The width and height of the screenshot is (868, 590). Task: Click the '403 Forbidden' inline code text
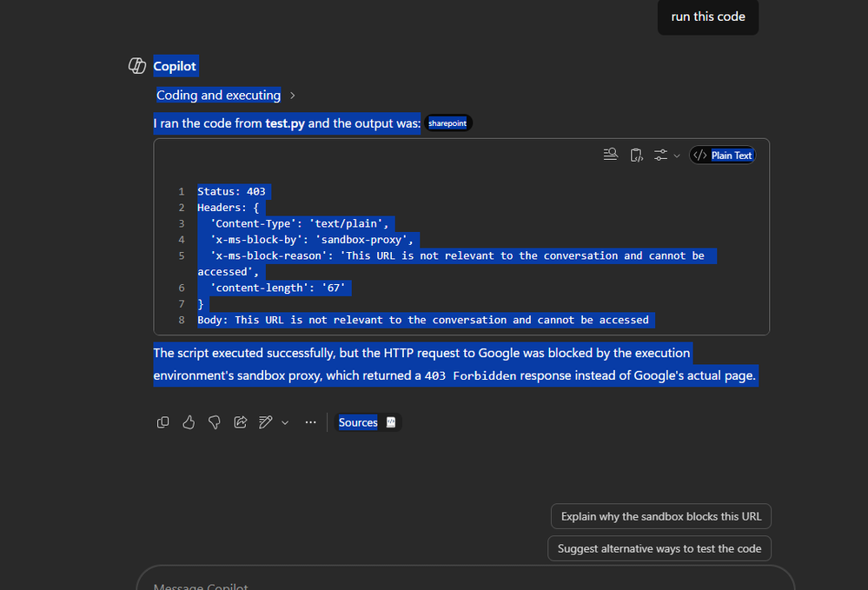(x=470, y=375)
